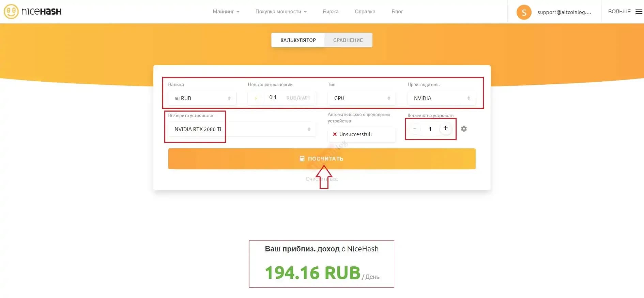This screenshot has width=644, height=298.
Task: Open the GPU type dropdown
Action: pyautogui.click(x=362, y=98)
